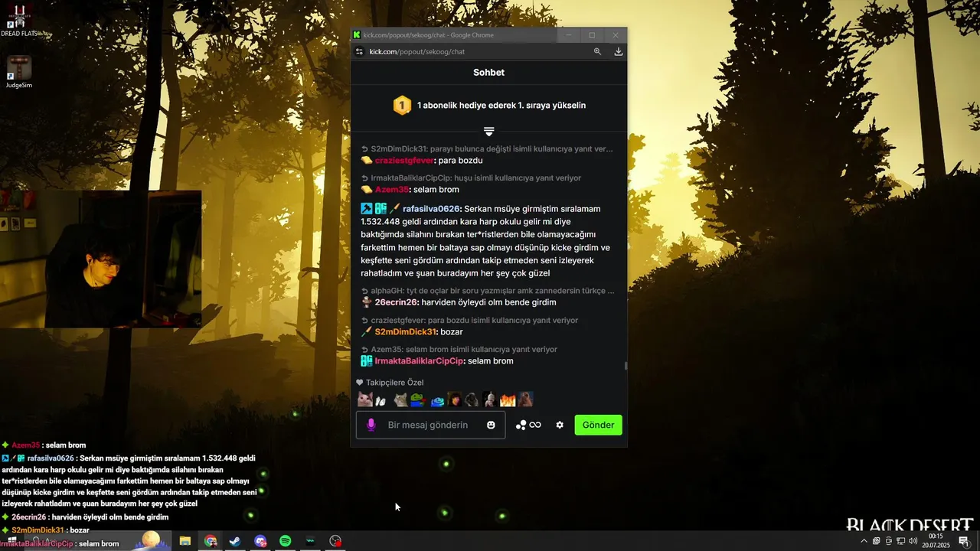Click the Chrome install app icon
The image size is (980, 551).
click(619, 51)
